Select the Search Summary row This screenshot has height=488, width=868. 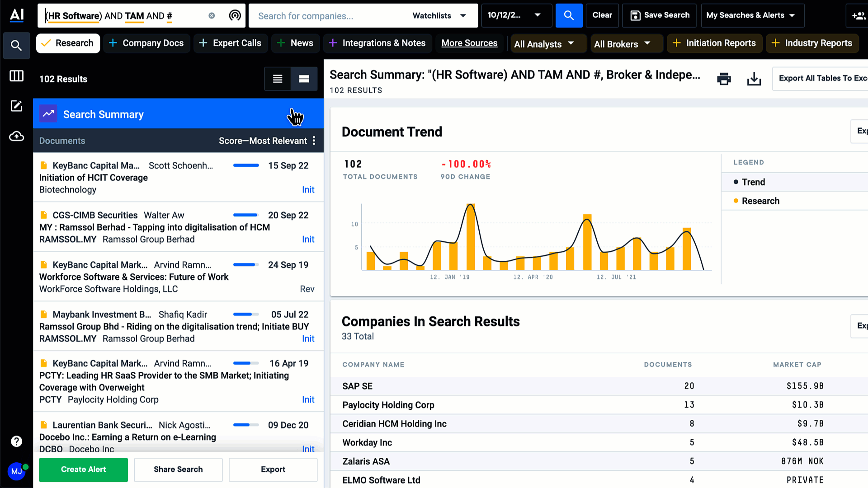pos(178,114)
